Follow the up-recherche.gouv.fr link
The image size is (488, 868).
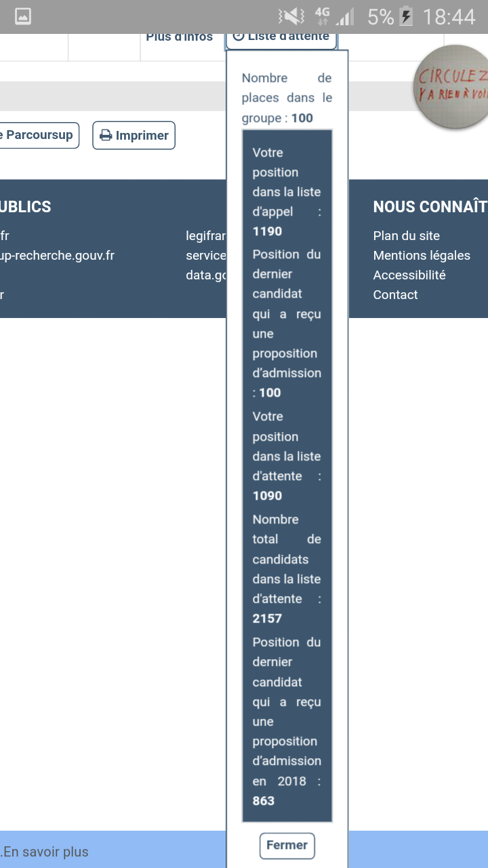(57, 256)
